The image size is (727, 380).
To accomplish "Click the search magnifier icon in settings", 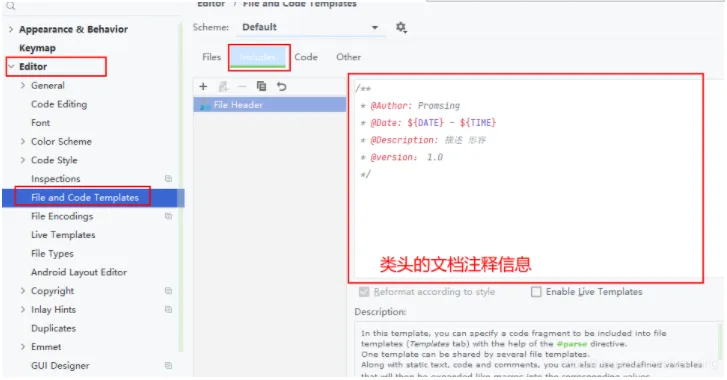I will tap(11, 6).
